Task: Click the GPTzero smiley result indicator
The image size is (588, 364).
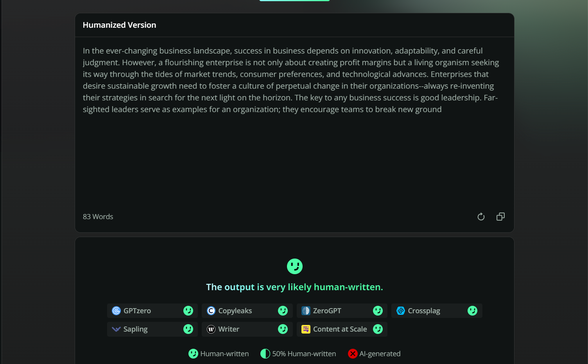Action: (x=188, y=311)
